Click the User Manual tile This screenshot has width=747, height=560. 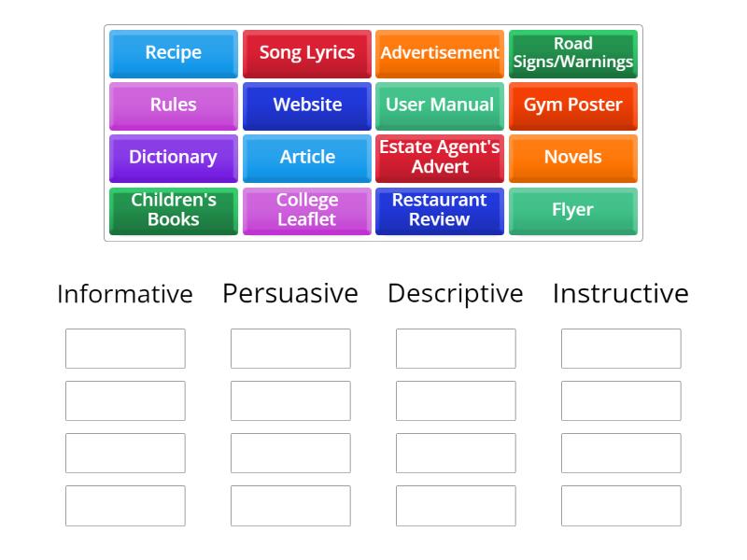440,105
